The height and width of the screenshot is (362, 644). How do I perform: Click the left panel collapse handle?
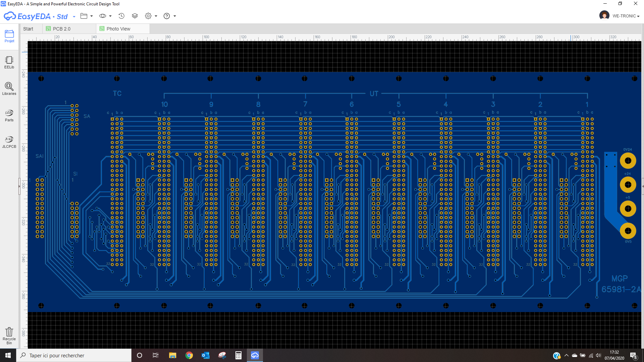point(19,187)
